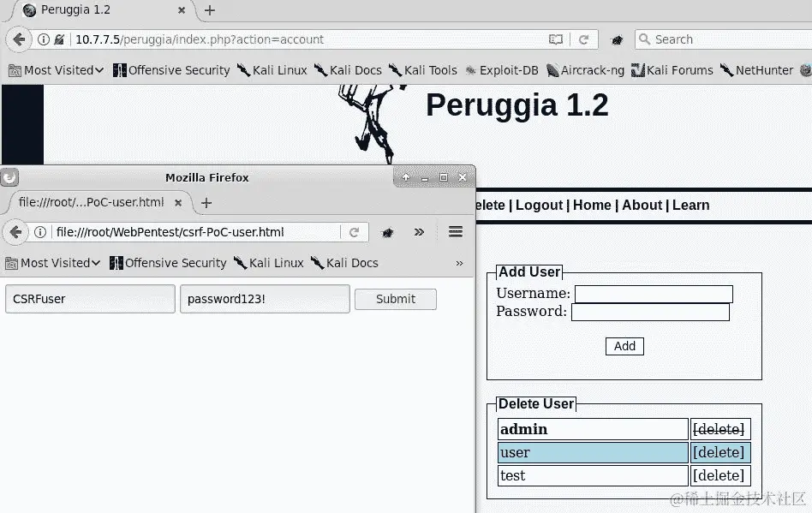
Task: Open the Learn link on Peruggia
Action: point(691,205)
